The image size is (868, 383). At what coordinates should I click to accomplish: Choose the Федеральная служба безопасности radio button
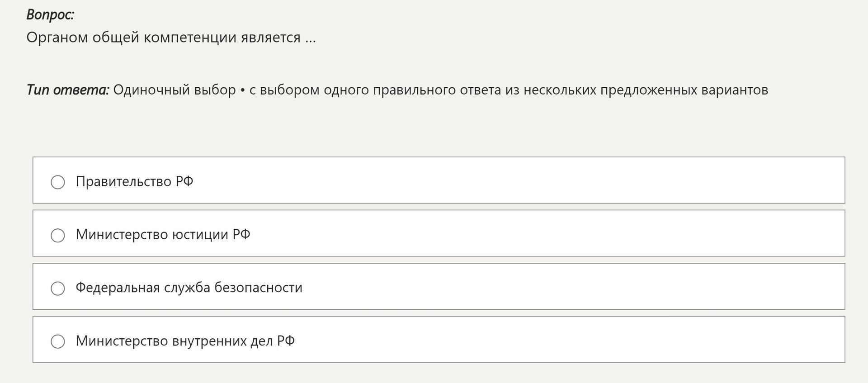(x=57, y=288)
